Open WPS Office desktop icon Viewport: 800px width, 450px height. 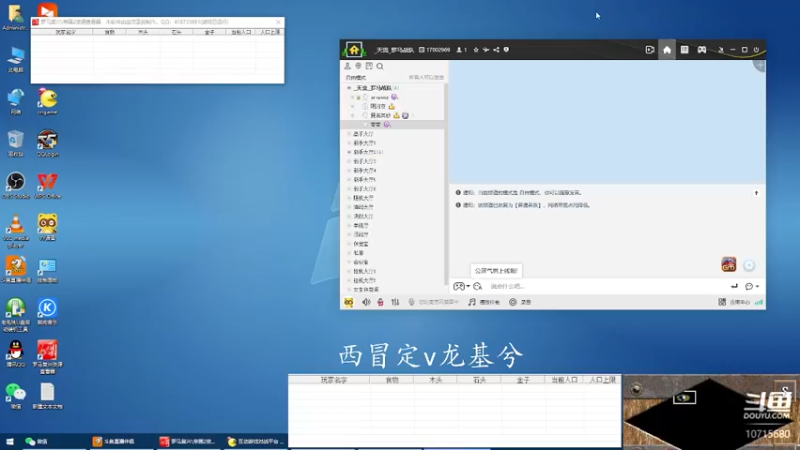point(47,185)
